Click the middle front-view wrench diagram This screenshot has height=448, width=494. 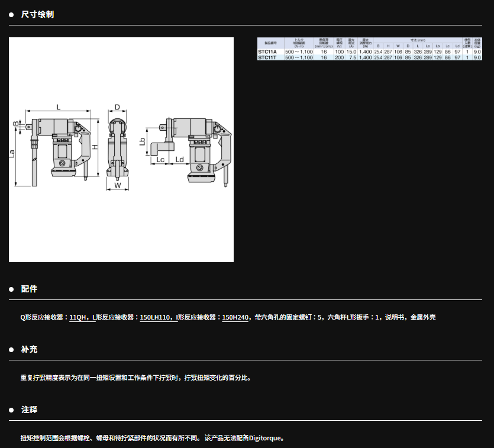[118, 148]
